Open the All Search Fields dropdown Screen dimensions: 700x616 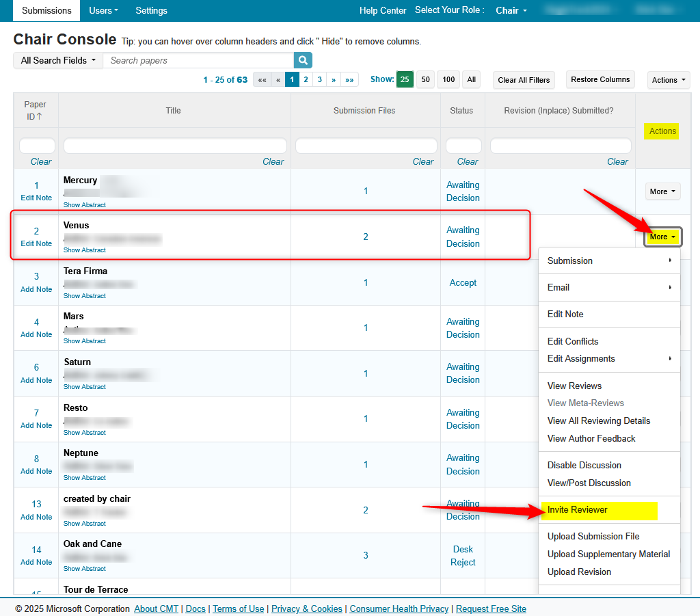point(58,60)
